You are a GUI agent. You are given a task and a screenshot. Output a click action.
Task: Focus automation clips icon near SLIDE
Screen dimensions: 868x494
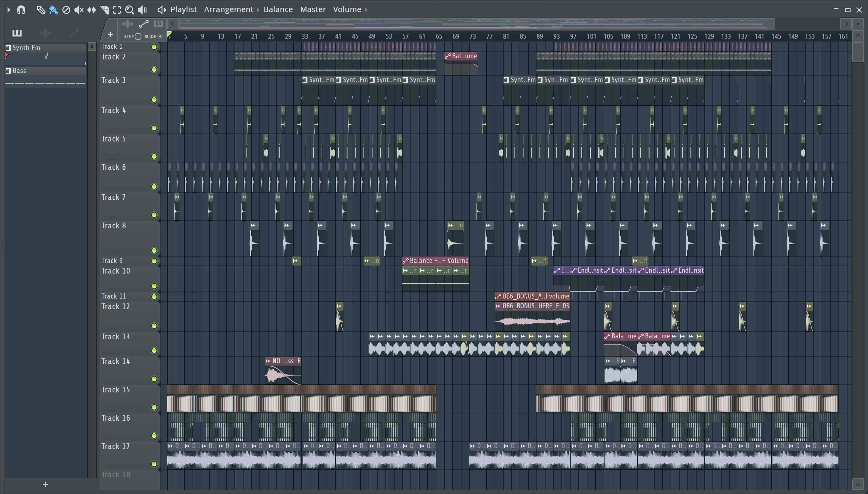(x=143, y=24)
